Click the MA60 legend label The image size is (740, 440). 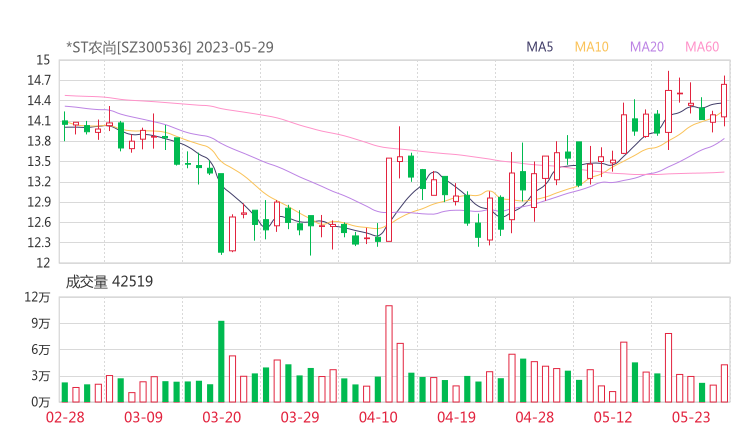click(x=702, y=47)
